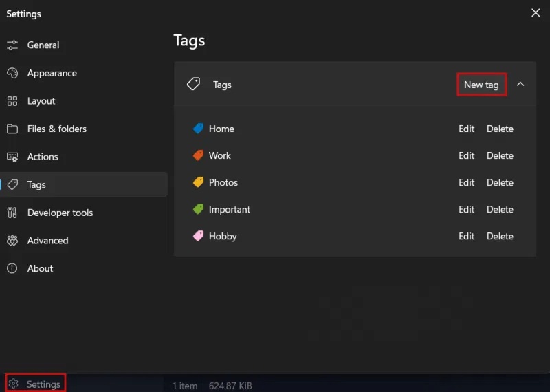Open the Actions settings page

(83, 157)
